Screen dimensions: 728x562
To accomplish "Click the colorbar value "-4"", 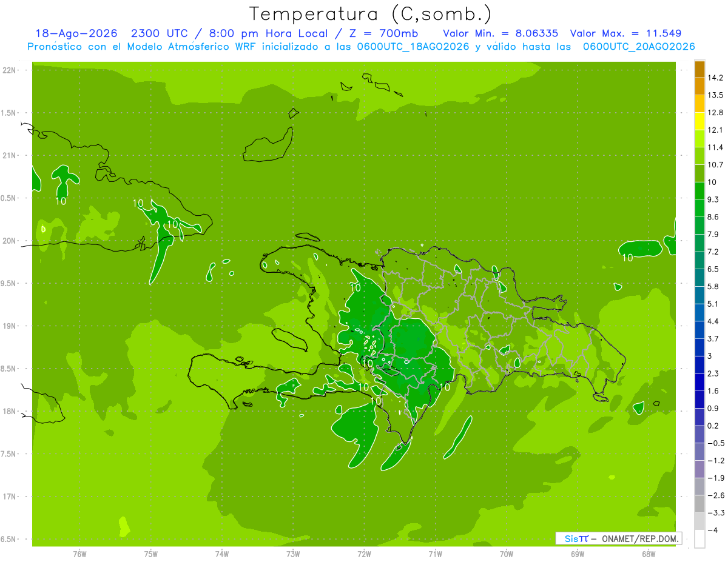I will pyautogui.click(x=712, y=530).
